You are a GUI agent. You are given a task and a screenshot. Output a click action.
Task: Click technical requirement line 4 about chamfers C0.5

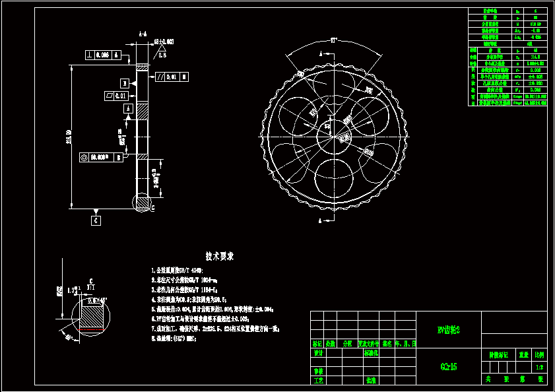click(189, 300)
